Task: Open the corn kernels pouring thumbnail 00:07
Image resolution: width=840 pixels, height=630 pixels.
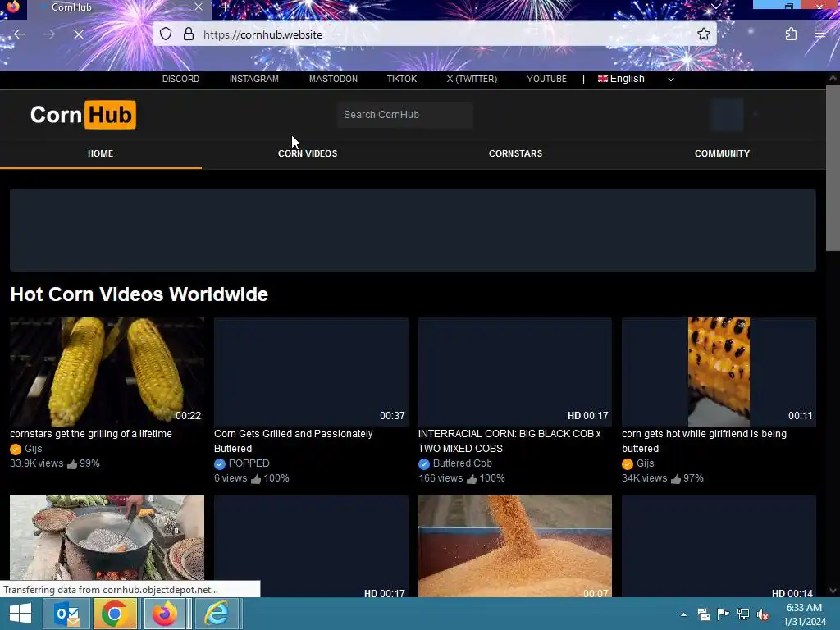Action: [515, 546]
